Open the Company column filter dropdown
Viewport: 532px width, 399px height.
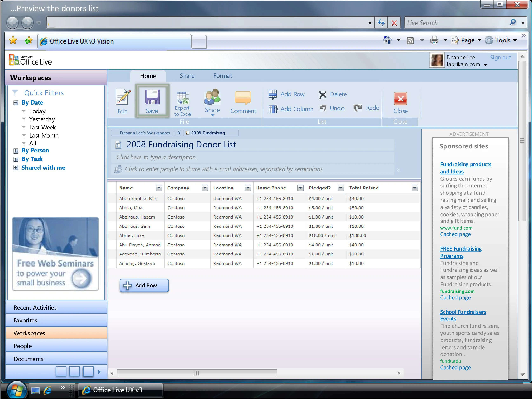pos(205,188)
